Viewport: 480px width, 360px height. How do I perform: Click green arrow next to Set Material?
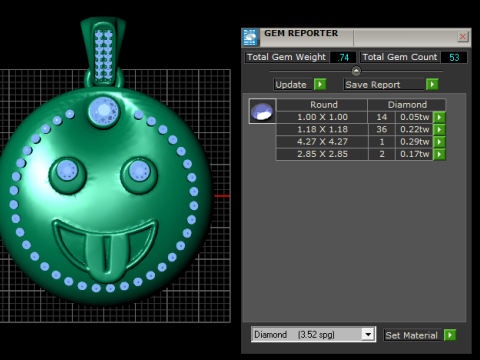click(450, 335)
